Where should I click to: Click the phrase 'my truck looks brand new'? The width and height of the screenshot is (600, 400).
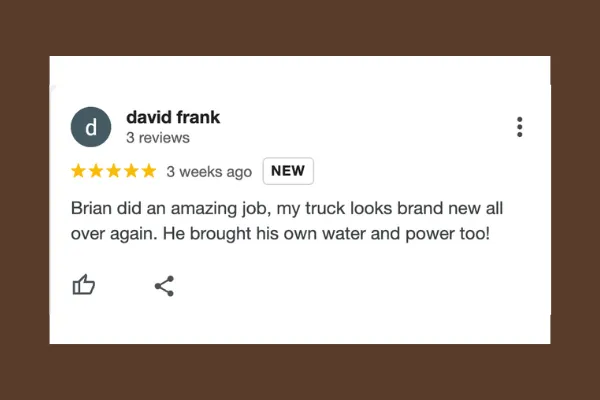(360, 209)
